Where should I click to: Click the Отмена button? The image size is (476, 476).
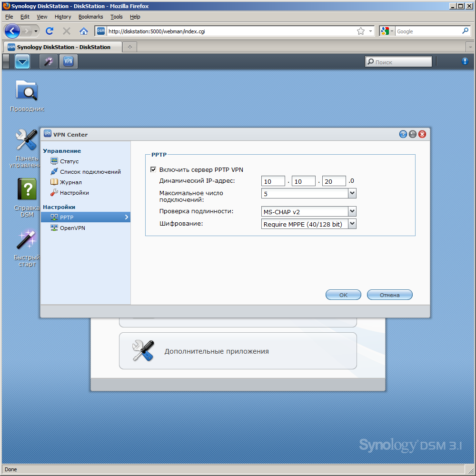coord(389,295)
